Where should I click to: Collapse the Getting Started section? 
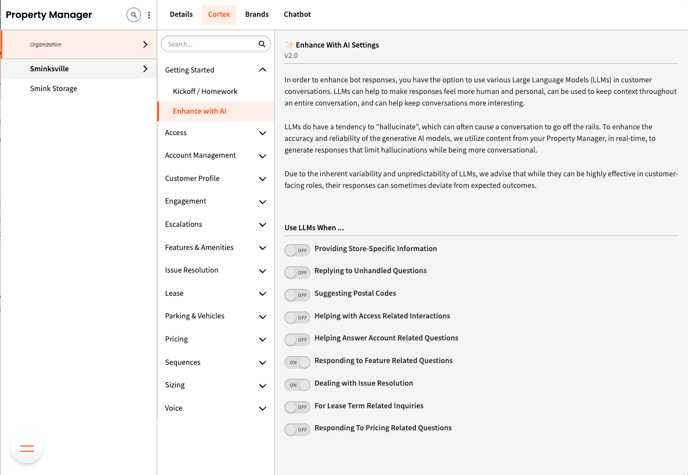(262, 70)
